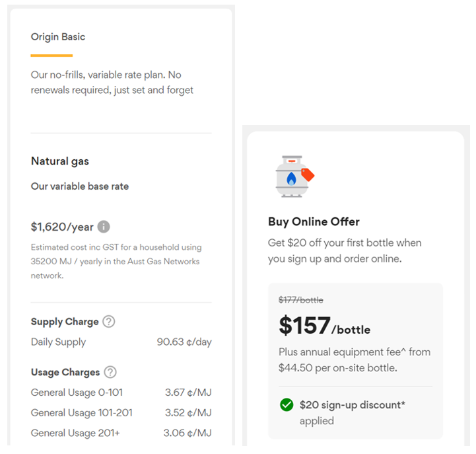Click the Buy Online Offer heading
The height and width of the screenshot is (454, 476).
314,222
